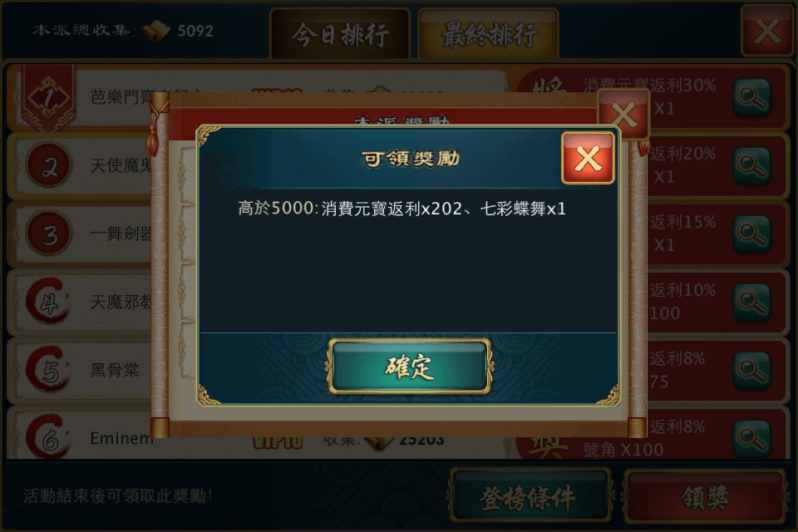Screen dimensions: 798x532
Task: View rank 6 reward magnifier icon
Action: pyautogui.click(x=751, y=438)
